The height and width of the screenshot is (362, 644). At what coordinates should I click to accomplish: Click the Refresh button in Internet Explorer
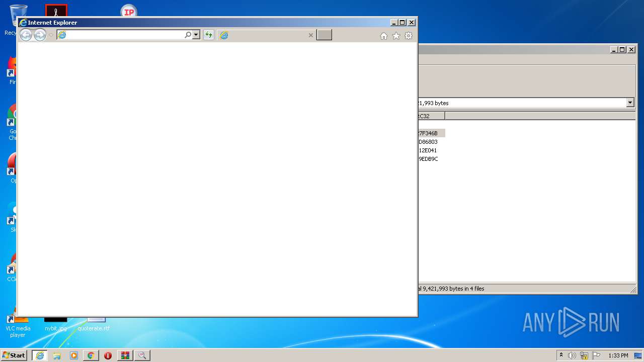tap(208, 35)
